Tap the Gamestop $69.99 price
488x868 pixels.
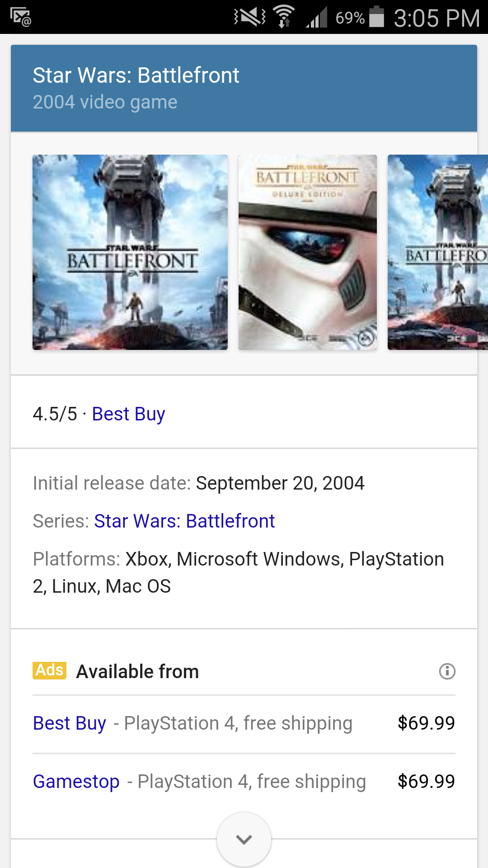pyautogui.click(x=426, y=782)
